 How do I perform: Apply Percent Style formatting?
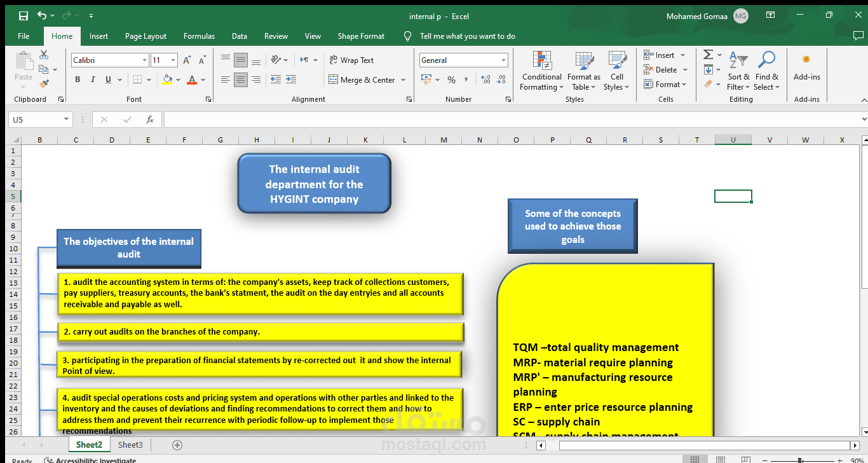pos(451,79)
